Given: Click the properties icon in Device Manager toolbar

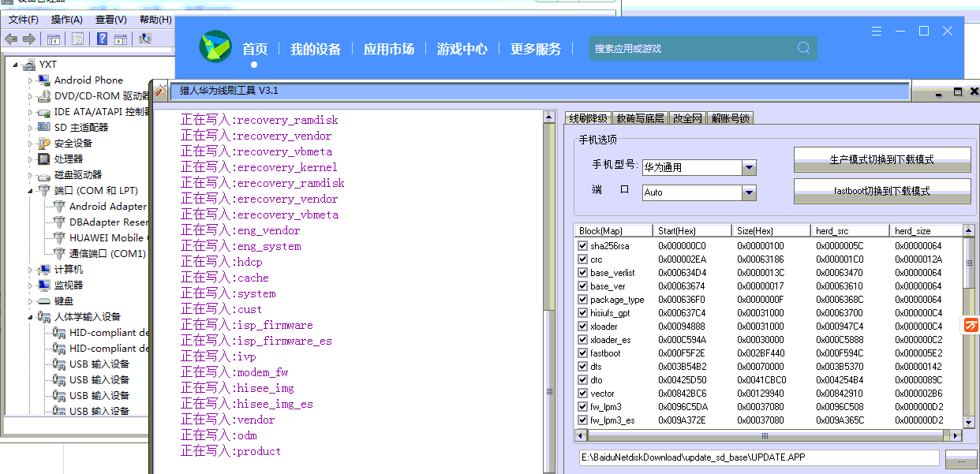Looking at the screenshot, I should [77, 39].
